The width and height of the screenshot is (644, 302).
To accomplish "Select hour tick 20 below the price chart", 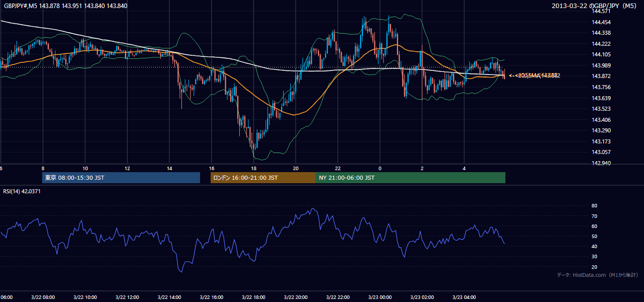I will (x=296, y=169).
